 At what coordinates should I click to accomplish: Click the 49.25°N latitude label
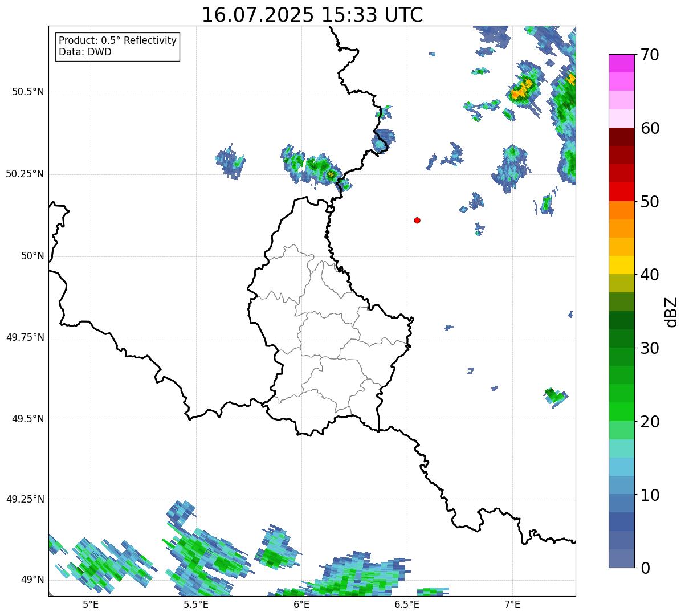(x=25, y=499)
